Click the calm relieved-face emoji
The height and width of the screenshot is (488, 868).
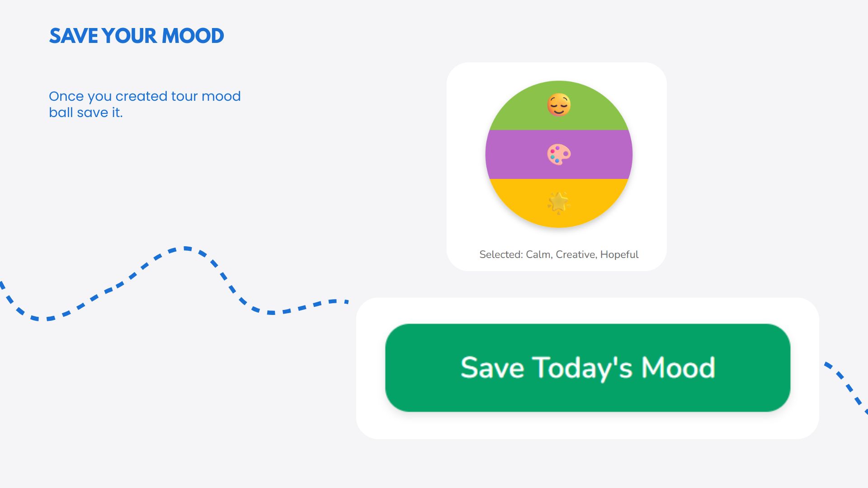click(559, 105)
